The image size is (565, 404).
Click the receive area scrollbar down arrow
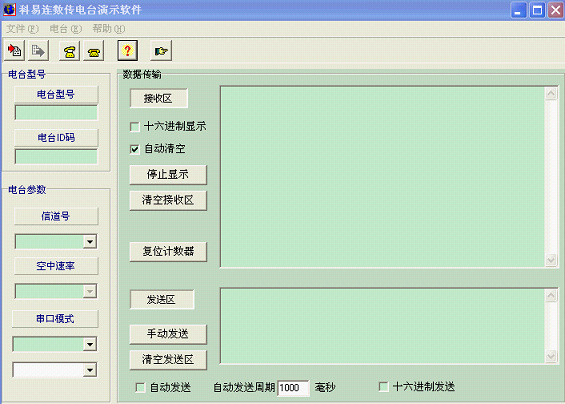(x=551, y=260)
